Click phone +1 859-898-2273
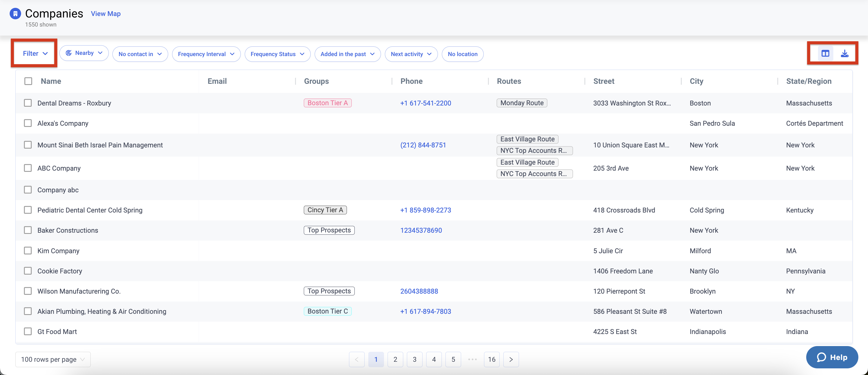868x375 pixels. click(426, 210)
